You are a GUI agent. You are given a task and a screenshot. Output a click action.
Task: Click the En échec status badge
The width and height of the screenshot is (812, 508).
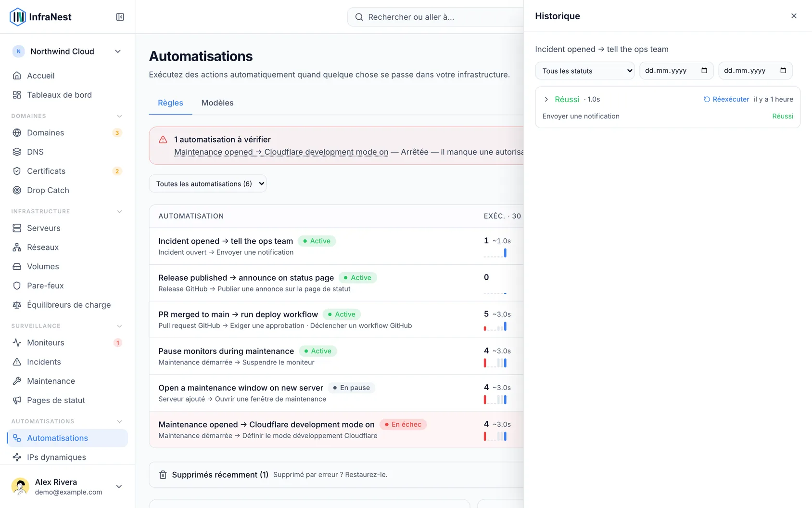[x=403, y=424]
